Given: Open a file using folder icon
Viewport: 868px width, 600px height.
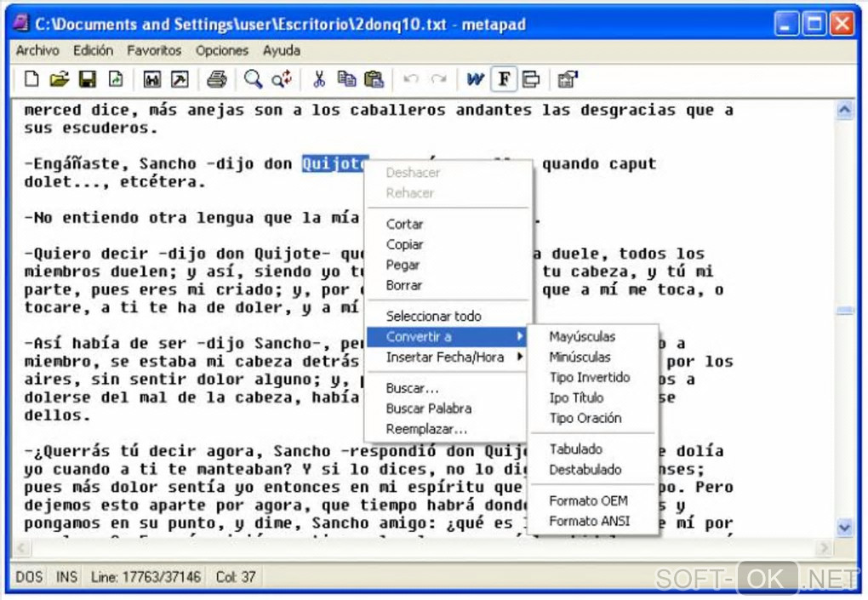Looking at the screenshot, I should [60, 80].
